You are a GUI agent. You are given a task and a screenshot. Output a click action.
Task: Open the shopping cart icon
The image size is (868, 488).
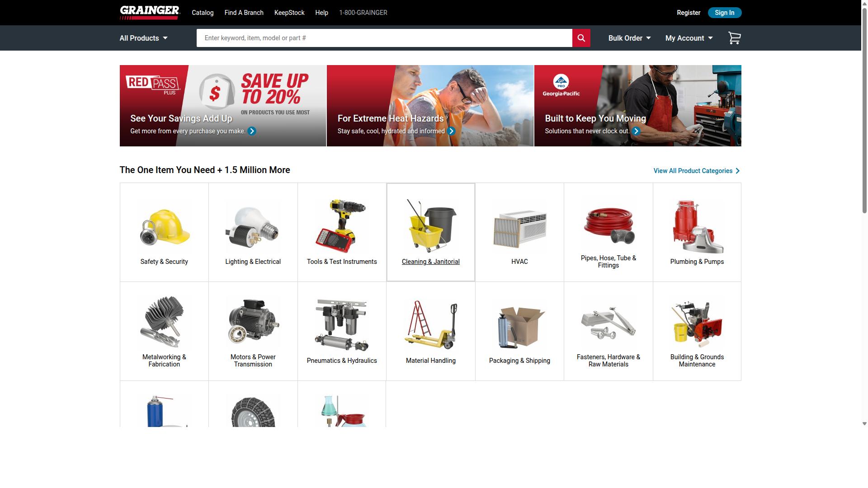coord(734,38)
